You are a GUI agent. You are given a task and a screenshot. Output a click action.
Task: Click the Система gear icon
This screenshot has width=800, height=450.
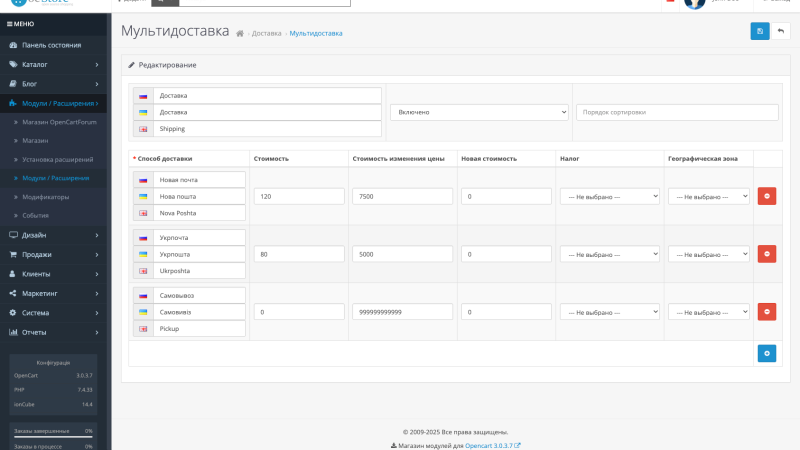pos(13,313)
